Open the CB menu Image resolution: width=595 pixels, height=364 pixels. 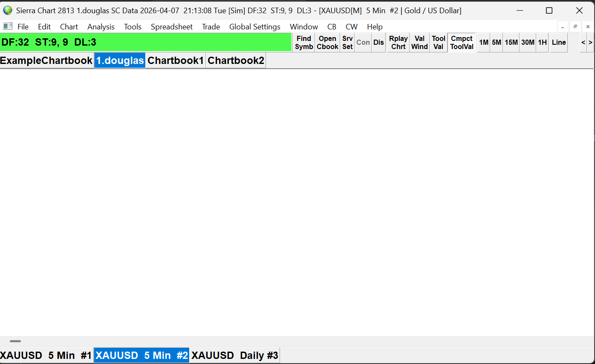[x=332, y=27]
